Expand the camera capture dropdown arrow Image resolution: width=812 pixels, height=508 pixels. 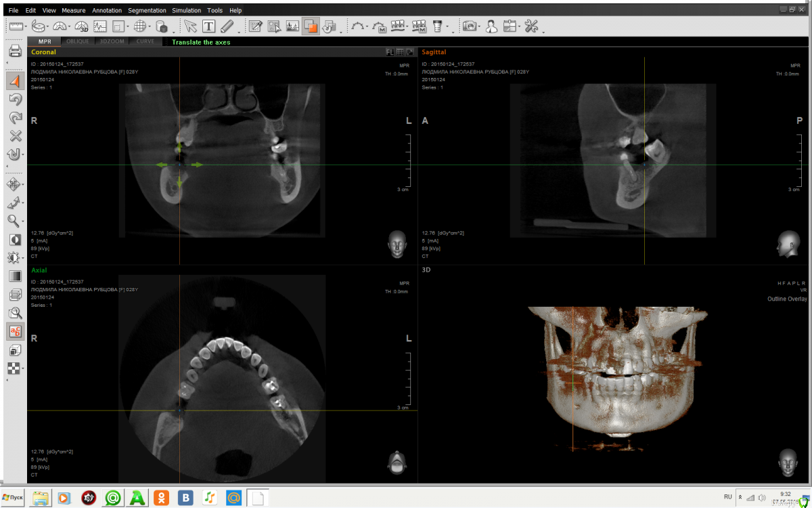click(x=479, y=28)
